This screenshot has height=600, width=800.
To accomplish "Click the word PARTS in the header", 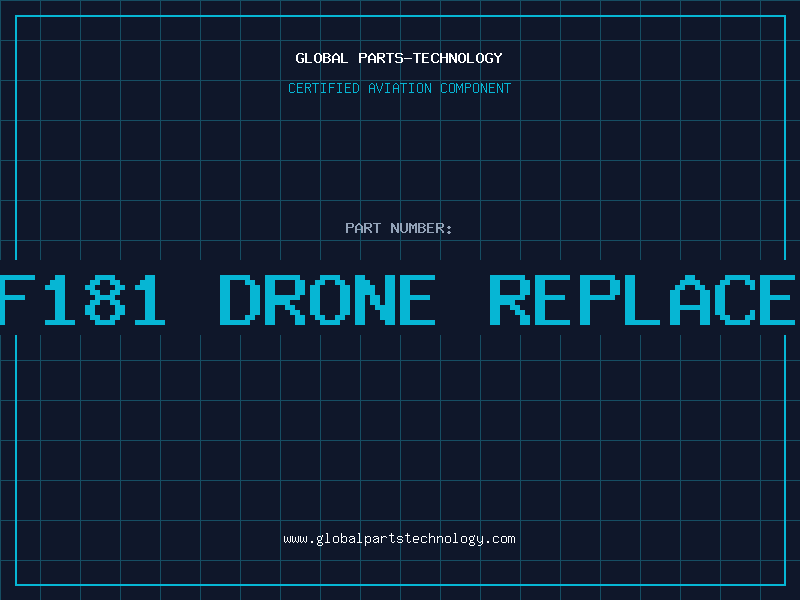I will [x=381, y=58].
